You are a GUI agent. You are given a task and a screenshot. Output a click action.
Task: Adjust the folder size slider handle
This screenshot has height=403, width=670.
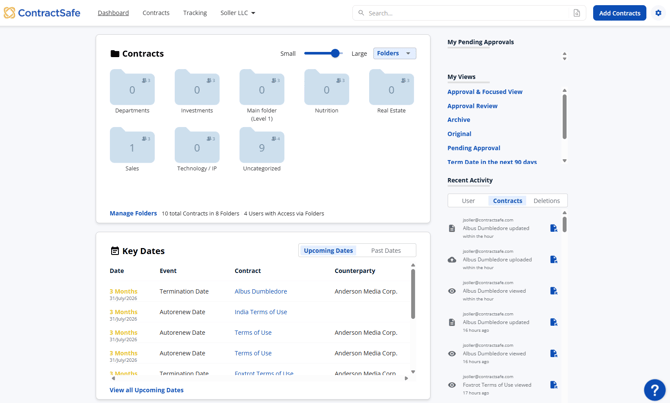coord(335,53)
